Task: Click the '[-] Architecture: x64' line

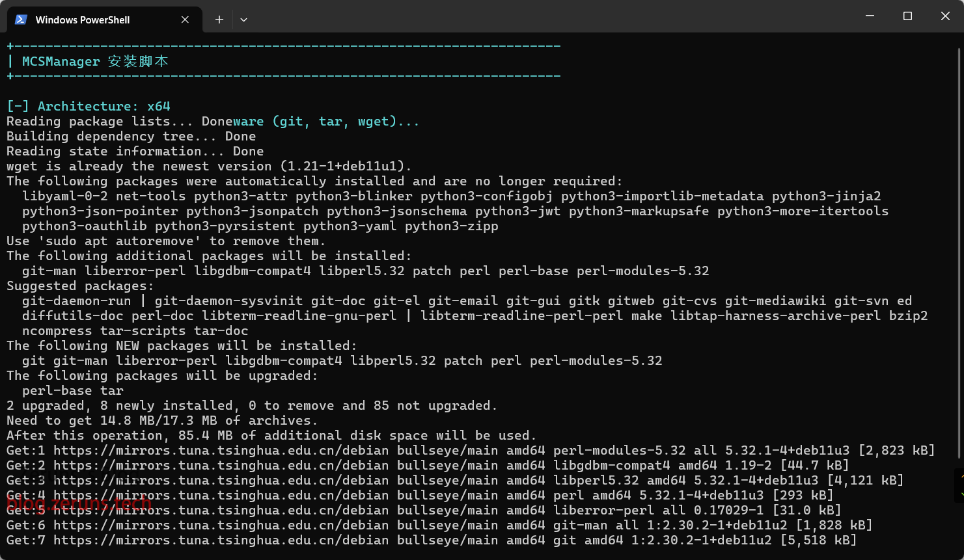Action: (89, 106)
